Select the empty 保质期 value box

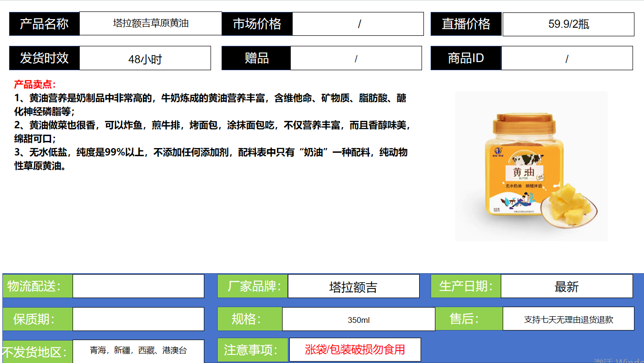[138, 319]
